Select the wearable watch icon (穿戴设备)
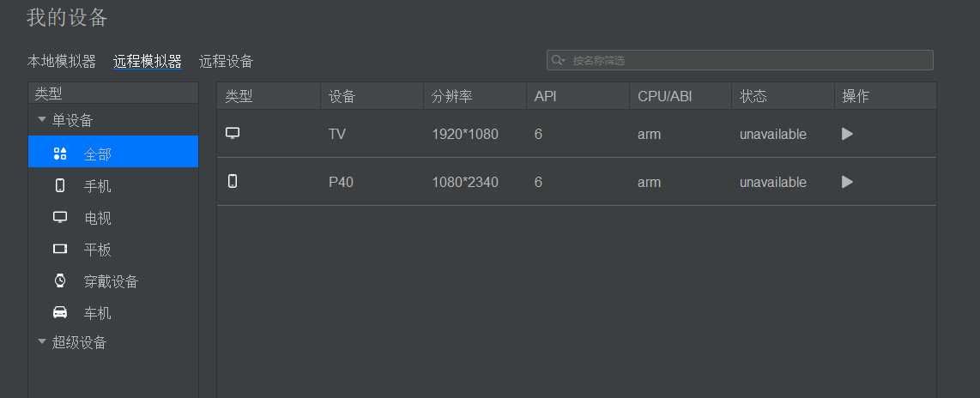The image size is (980, 398). [x=60, y=280]
